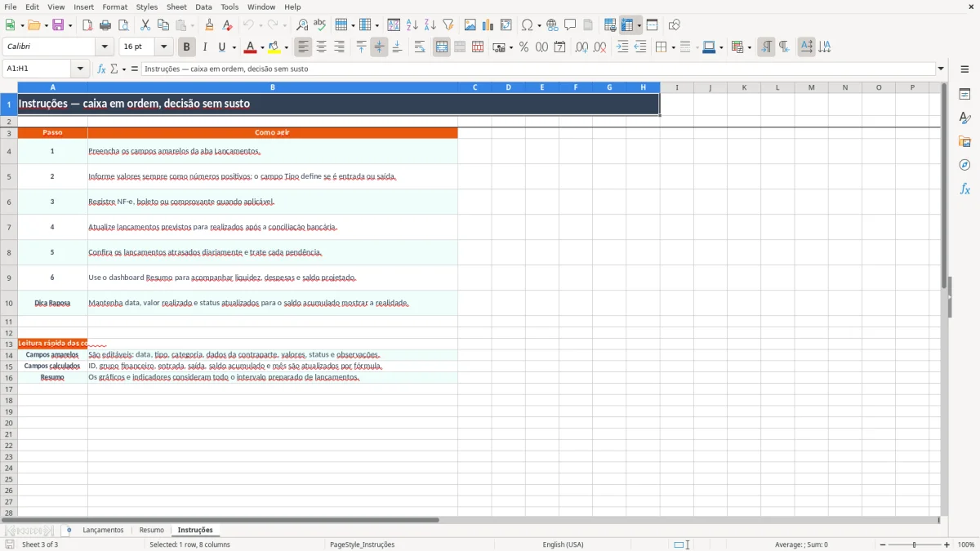980x551 pixels.
Task: Toggle Italic formatting
Action: 205,47
